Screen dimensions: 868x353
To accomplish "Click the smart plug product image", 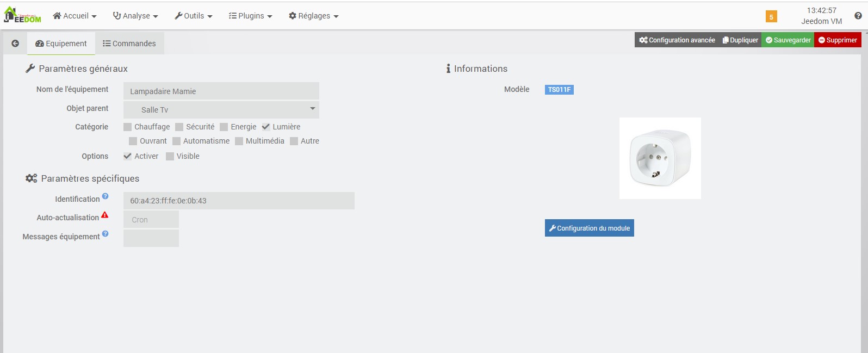I will 660,158.
